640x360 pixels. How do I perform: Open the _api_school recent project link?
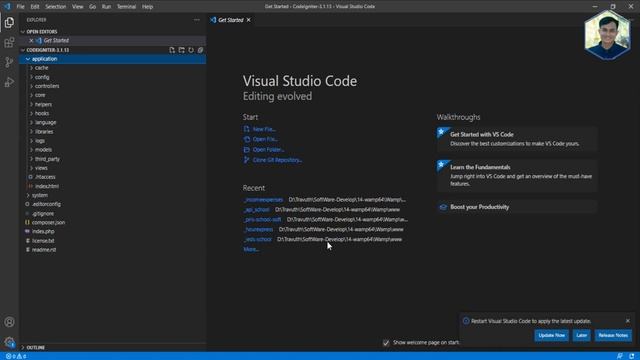click(x=257, y=210)
